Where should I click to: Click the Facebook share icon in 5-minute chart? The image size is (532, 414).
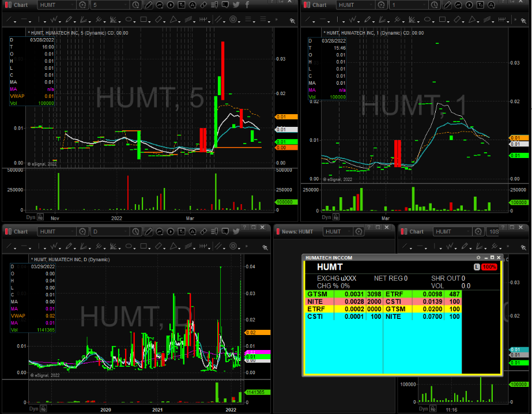[247, 5]
